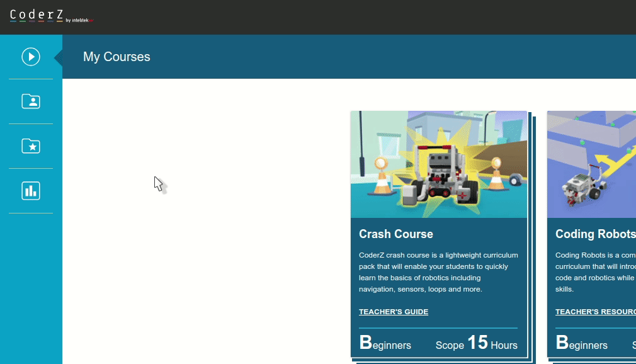This screenshot has width=636, height=364.
Task: Click the Coding Robots title
Action: click(596, 234)
